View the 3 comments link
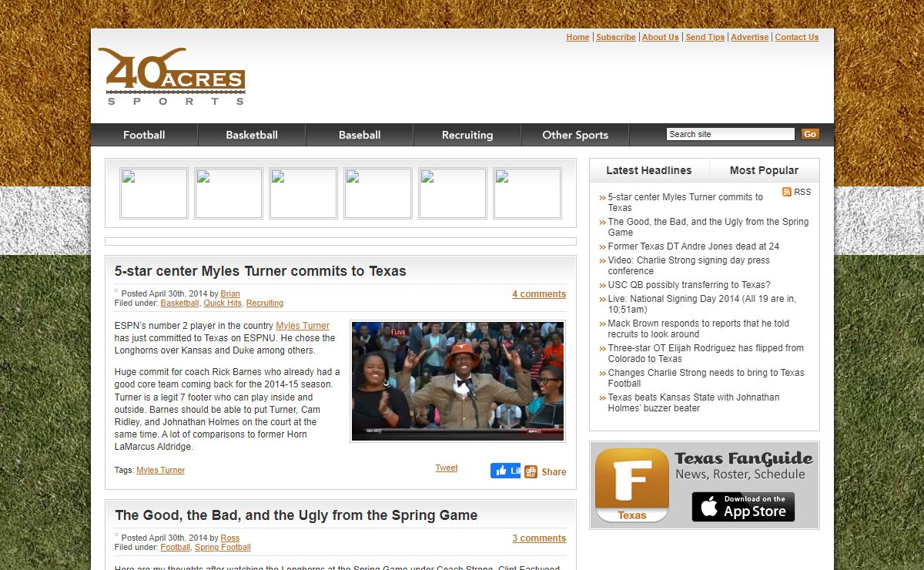The width and height of the screenshot is (924, 570). pyautogui.click(x=539, y=538)
